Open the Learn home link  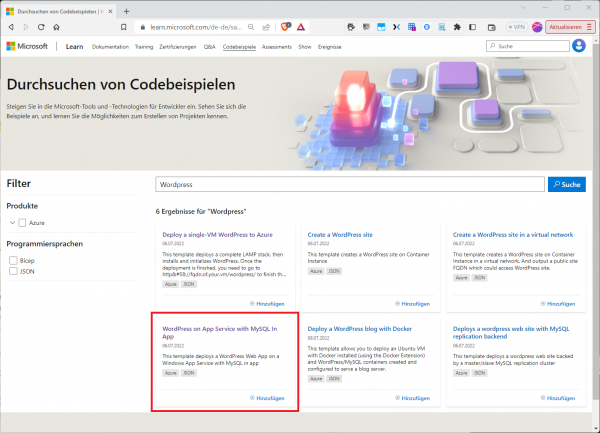[74, 46]
